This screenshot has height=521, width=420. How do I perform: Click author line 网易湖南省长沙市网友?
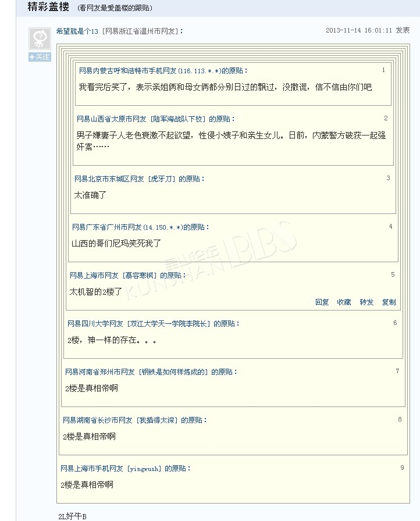[x=134, y=420]
